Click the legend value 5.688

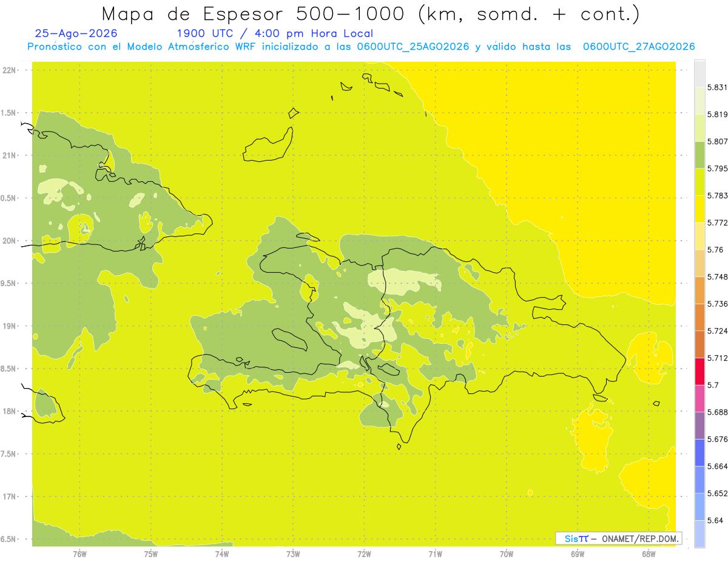coord(717,412)
